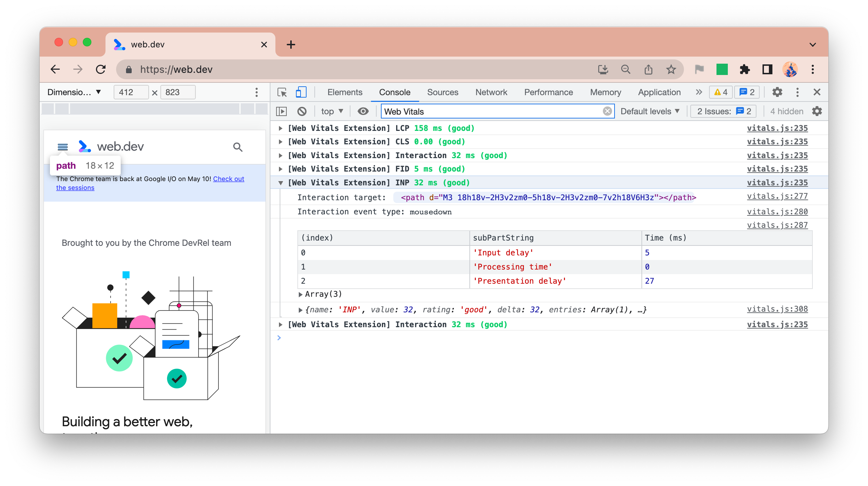Image resolution: width=868 pixels, height=486 pixels.
Task: Click the DevTools overflow menu icon
Action: [x=797, y=92]
